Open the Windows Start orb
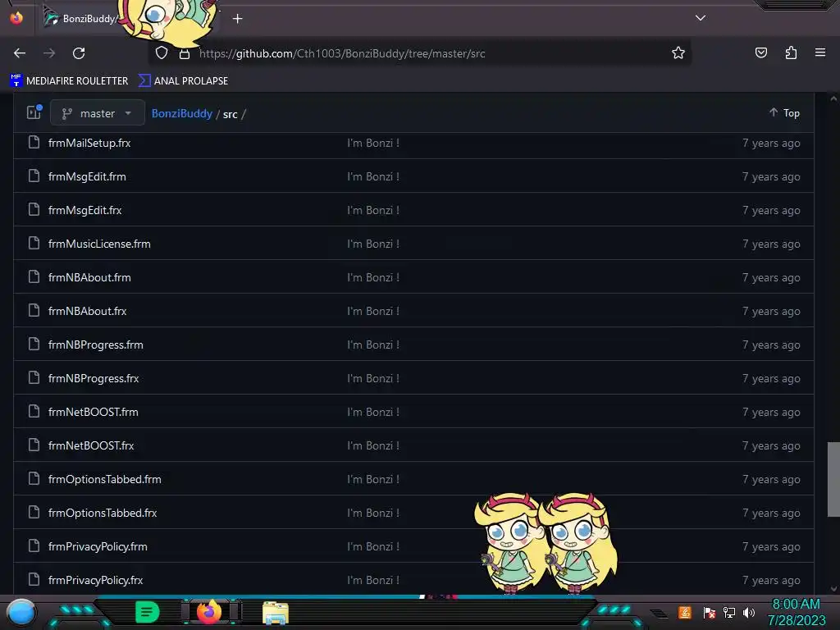The image size is (840, 630). click(x=21, y=613)
